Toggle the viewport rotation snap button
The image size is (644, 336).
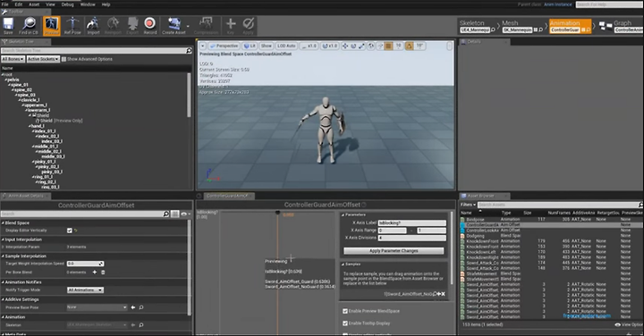(x=409, y=46)
